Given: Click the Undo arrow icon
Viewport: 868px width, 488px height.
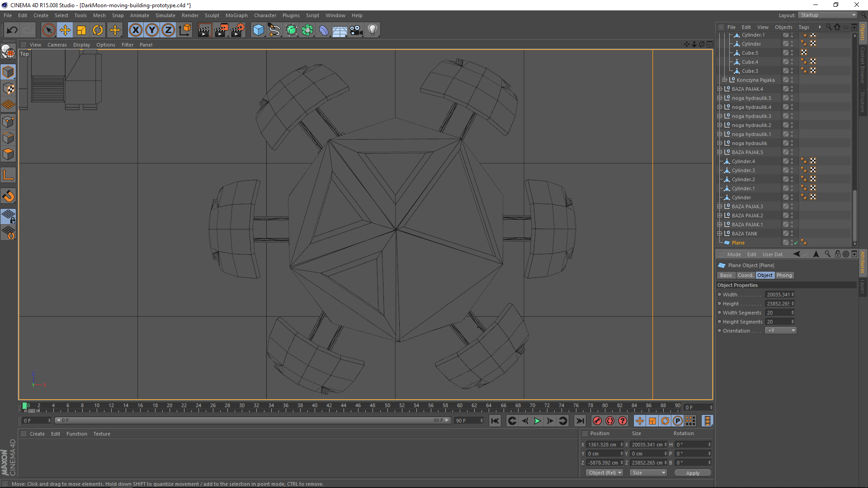Looking at the screenshot, I should [x=12, y=30].
